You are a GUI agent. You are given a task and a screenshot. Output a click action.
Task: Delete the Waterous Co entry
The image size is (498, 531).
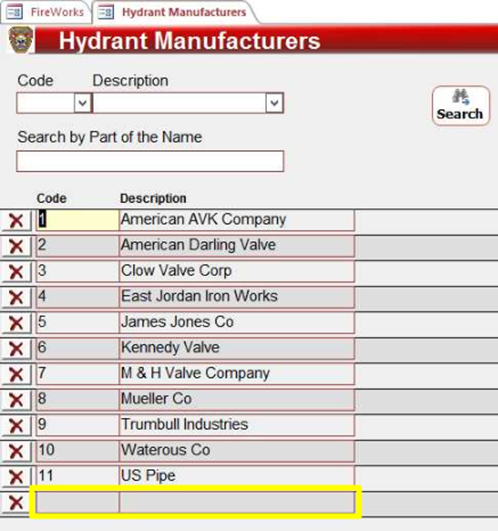click(x=16, y=451)
